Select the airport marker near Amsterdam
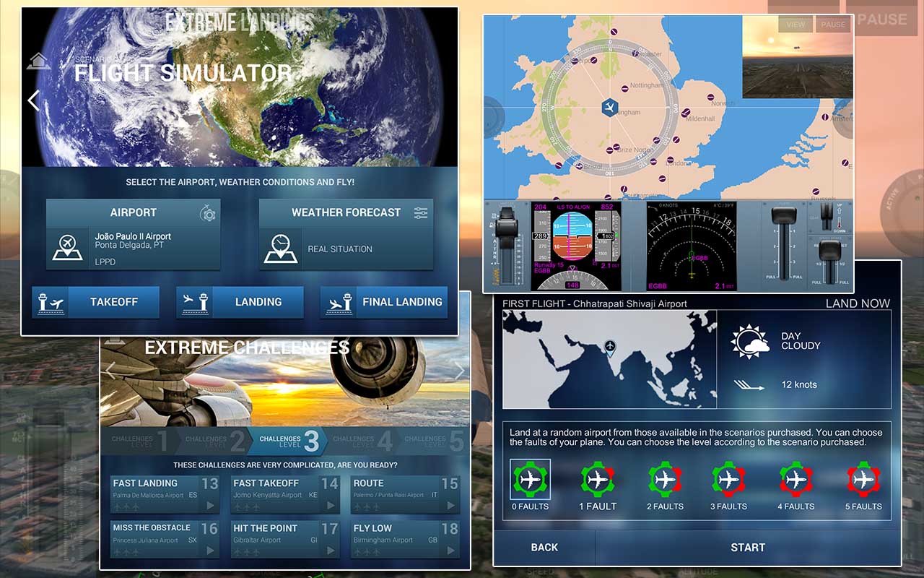The width and height of the screenshot is (924, 578). (825, 116)
